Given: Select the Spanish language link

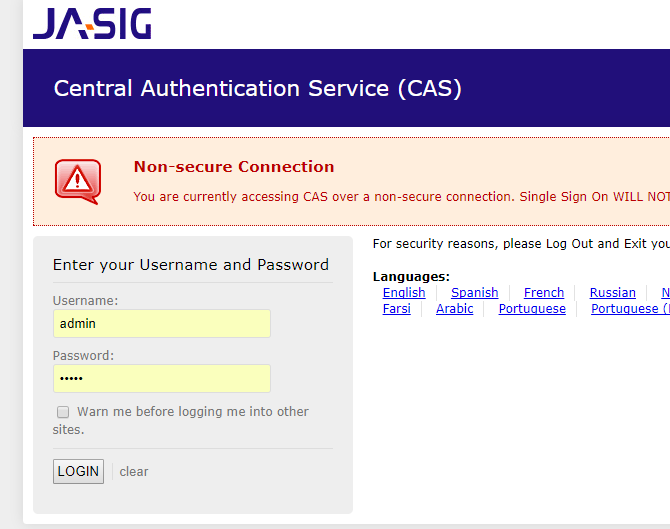Looking at the screenshot, I should (x=474, y=293).
